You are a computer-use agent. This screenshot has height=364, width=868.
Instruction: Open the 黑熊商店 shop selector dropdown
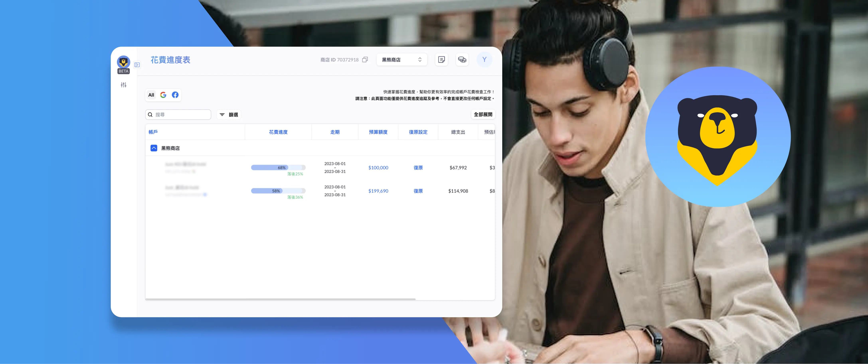tap(402, 60)
